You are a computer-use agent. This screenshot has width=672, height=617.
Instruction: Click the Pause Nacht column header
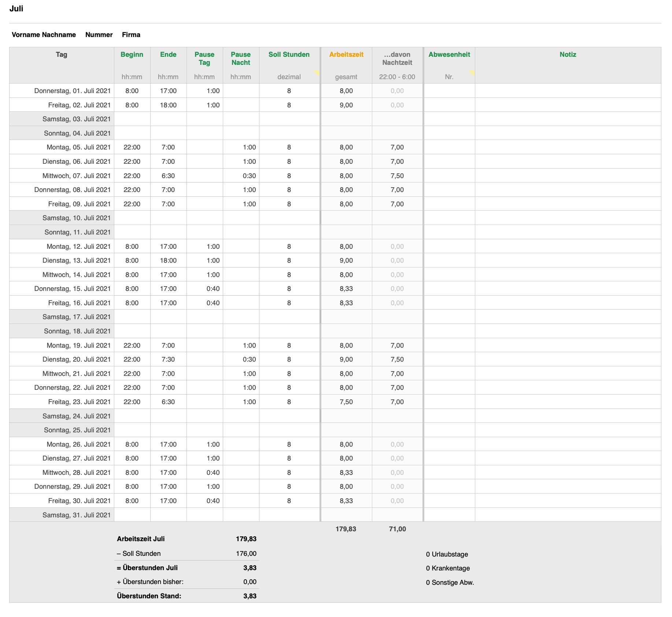pos(241,59)
